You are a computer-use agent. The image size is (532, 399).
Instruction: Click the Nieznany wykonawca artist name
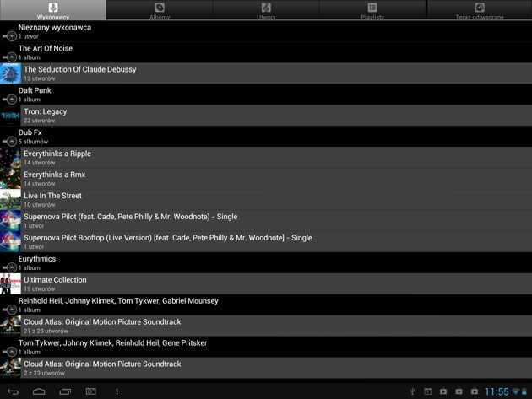click(55, 28)
